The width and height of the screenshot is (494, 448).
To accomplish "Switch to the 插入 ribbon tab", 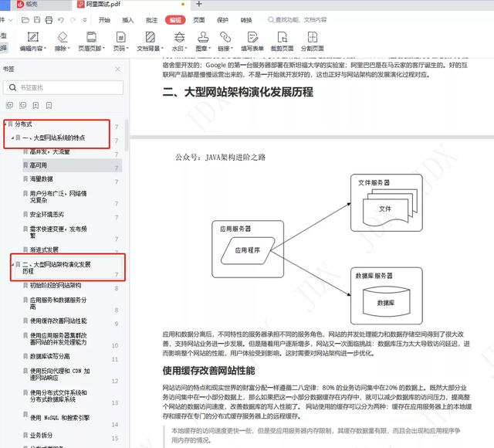I will click(128, 20).
